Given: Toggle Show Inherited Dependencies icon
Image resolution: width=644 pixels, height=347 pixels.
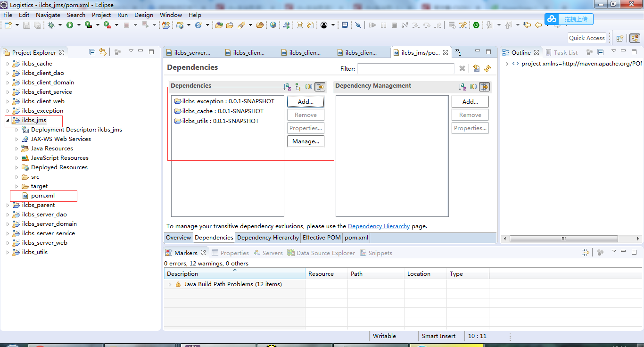Looking at the screenshot, I should [298, 87].
